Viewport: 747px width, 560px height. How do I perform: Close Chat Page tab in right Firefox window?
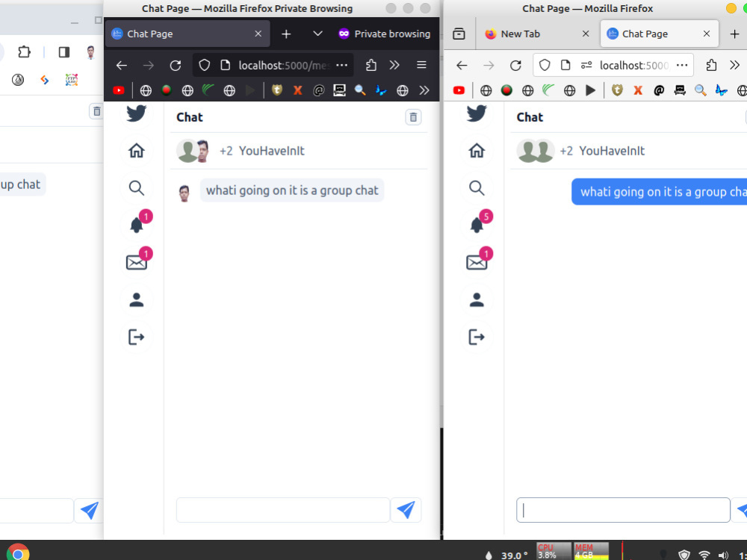[707, 34]
